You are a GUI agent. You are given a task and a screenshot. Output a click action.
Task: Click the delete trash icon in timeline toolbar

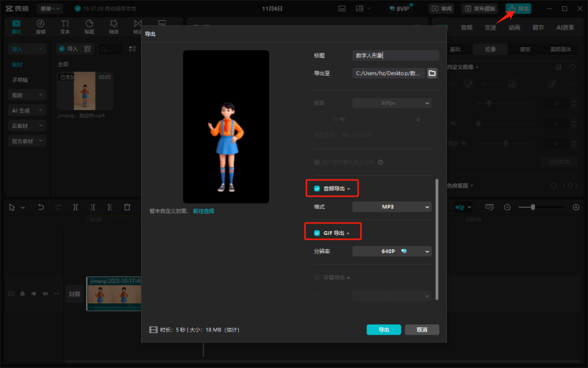[x=127, y=207]
